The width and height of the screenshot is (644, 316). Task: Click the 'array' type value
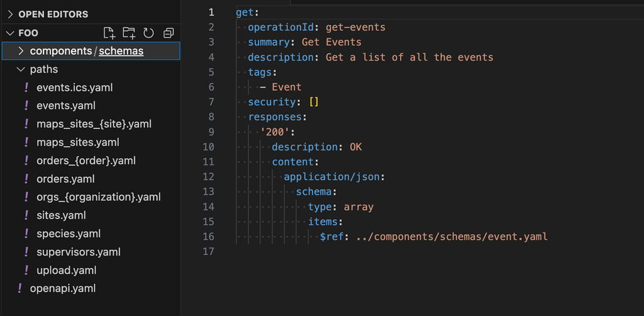358,206
